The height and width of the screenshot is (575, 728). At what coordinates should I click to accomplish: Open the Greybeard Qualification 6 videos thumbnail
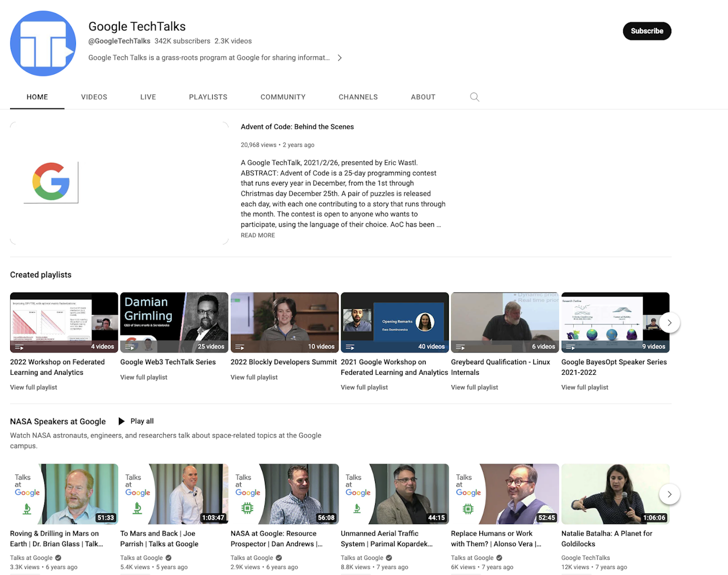tap(505, 322)
